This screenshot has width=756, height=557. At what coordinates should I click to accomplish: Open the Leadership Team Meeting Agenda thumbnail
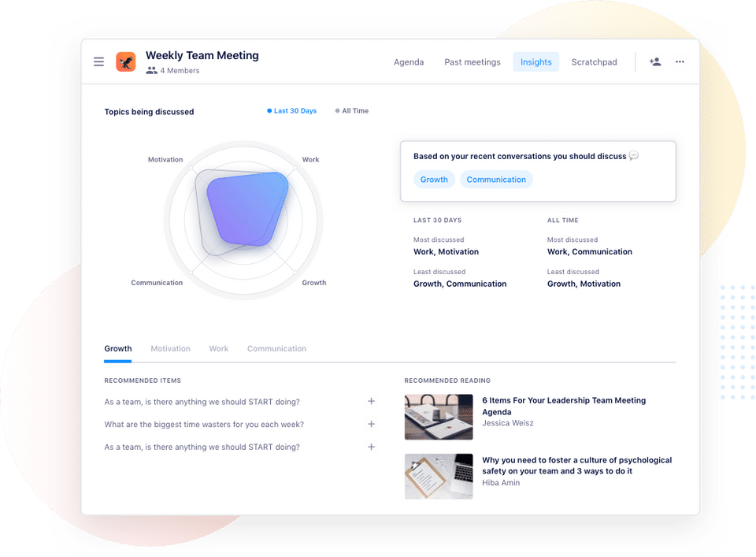[439, 417]
